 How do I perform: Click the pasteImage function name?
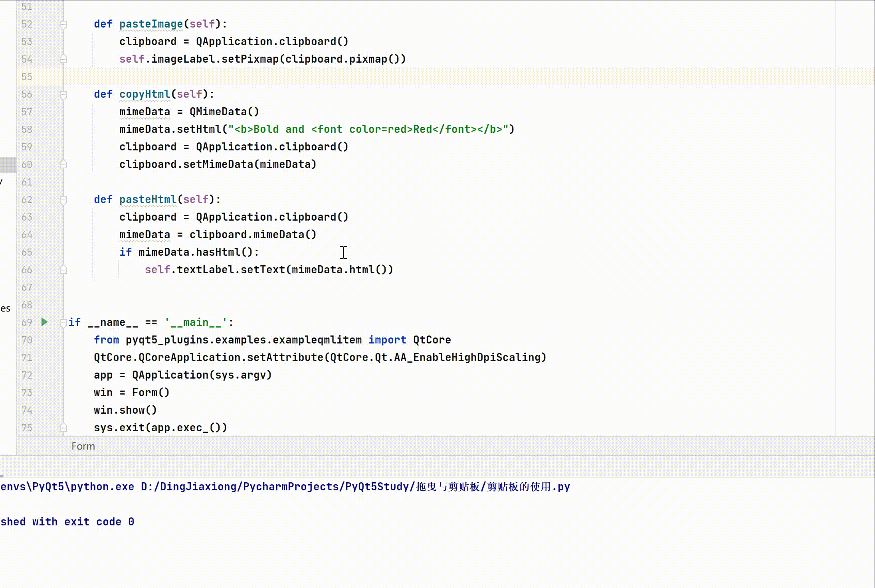(151, 24)
